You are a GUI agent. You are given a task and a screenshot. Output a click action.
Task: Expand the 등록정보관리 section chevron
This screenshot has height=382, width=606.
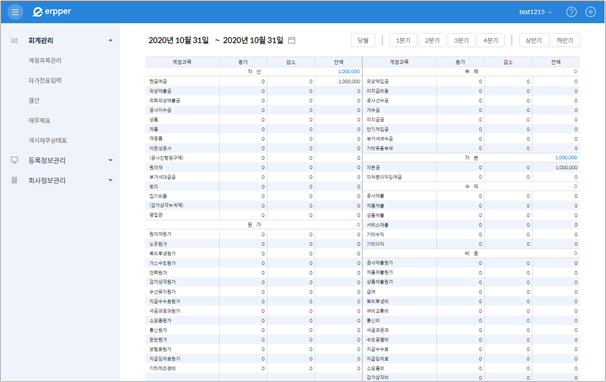click(x=111, y=160)
